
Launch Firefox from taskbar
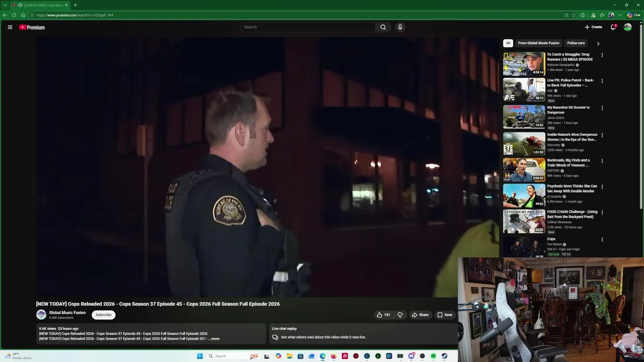click(x=334, y=356)
